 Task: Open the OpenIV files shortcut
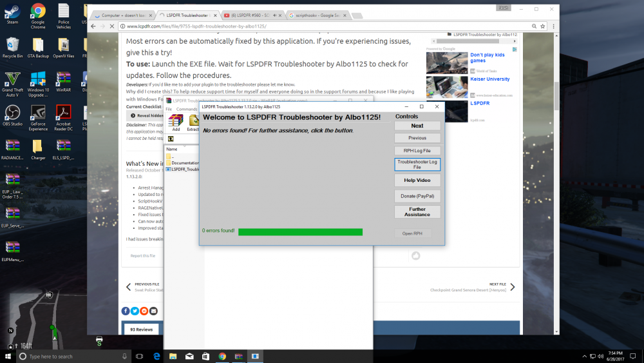[x=63, y=48]
